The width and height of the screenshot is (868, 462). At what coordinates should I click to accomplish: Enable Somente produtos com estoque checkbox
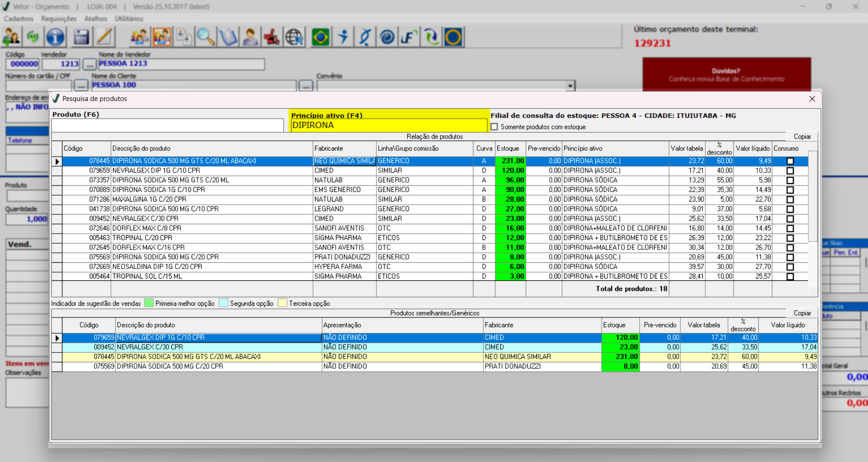click(x=494, y=127)
